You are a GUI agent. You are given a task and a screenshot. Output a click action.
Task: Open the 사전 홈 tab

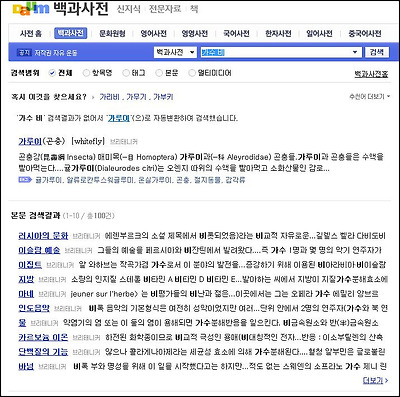pos(31,33)
